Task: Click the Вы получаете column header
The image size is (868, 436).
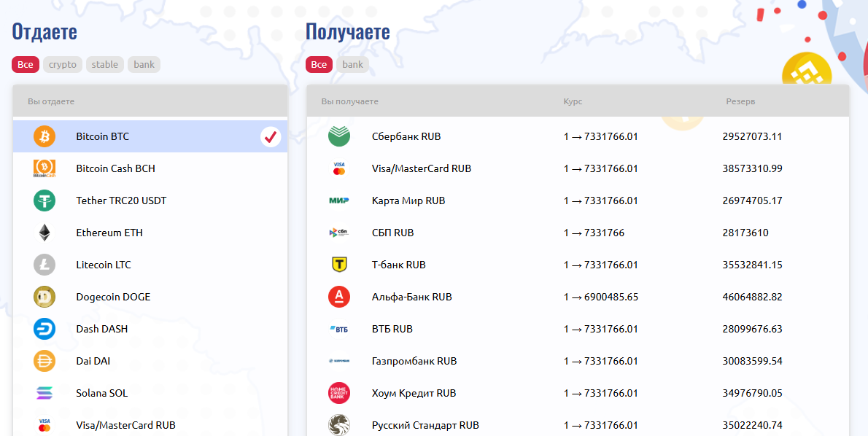Action: 349,101
